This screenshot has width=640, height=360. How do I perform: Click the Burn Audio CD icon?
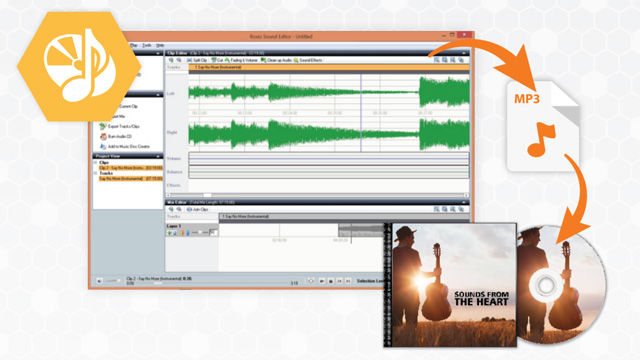103,136
